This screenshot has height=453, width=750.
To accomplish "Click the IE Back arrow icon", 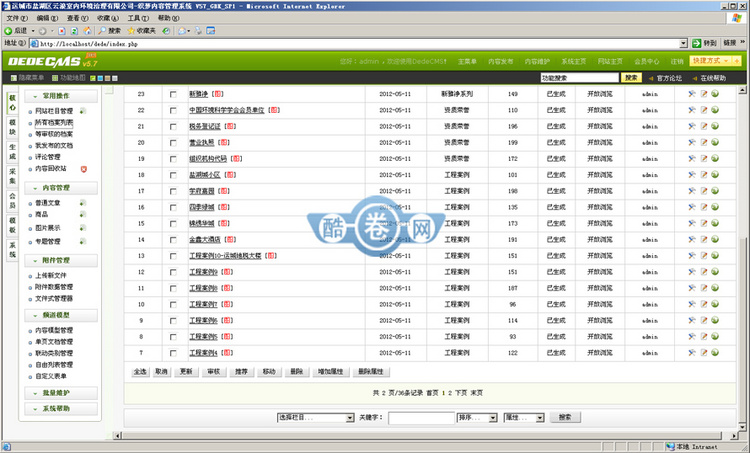I will (8, 31).
